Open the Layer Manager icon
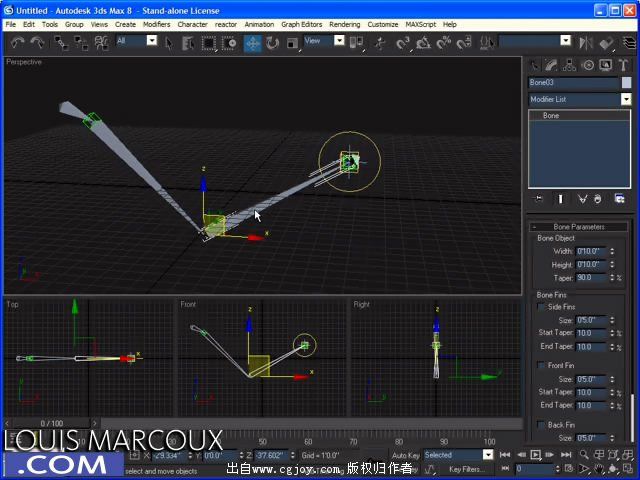640x480 pixels. point(630,43)
